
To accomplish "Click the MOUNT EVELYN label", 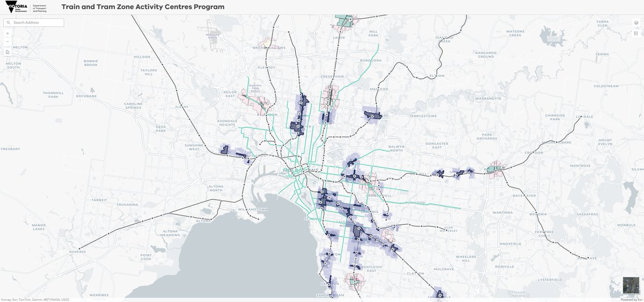I will point(605,142).
